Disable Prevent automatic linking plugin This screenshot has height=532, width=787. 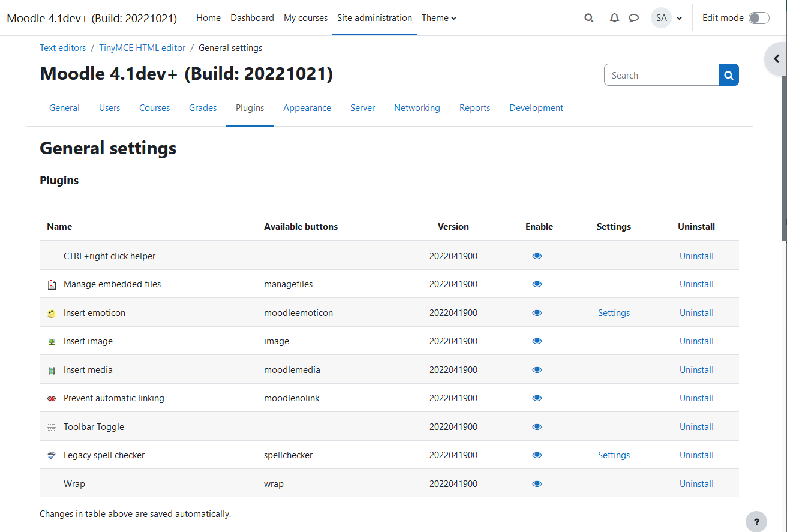tap(537, 398)
